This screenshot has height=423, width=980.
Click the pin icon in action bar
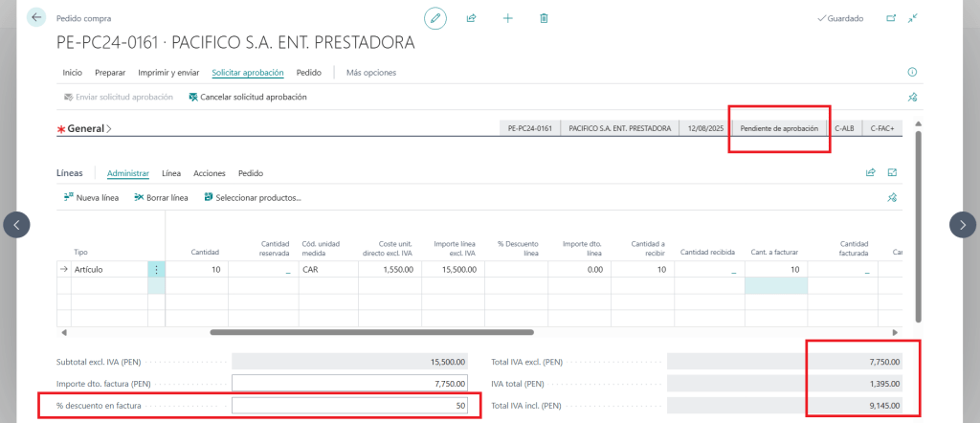click(912, 97)
